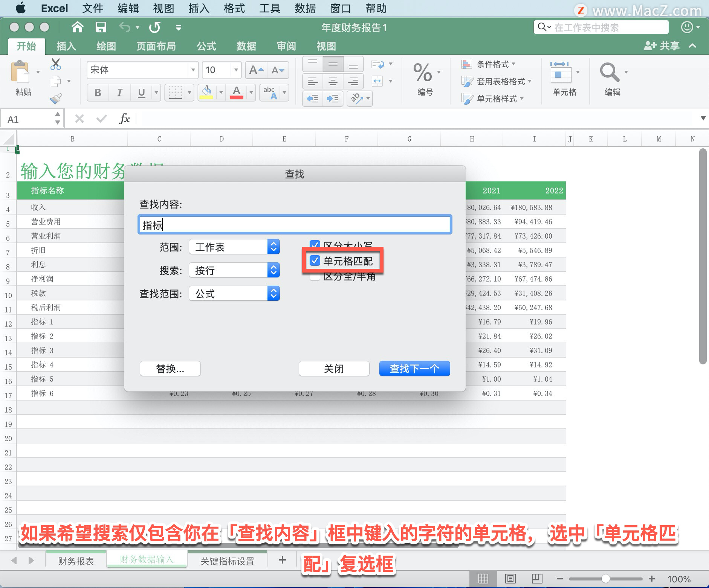Screen dimensions: 709x588
Task: Open the font name dropdown 宋体
Action: (x=193, y=70)
